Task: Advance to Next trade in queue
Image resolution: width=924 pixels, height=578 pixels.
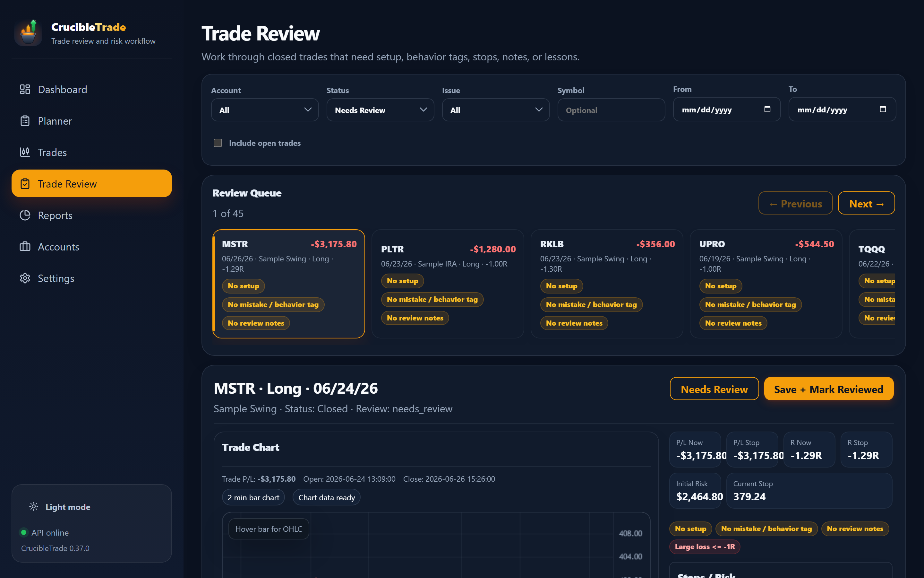Action: point(866,203)
